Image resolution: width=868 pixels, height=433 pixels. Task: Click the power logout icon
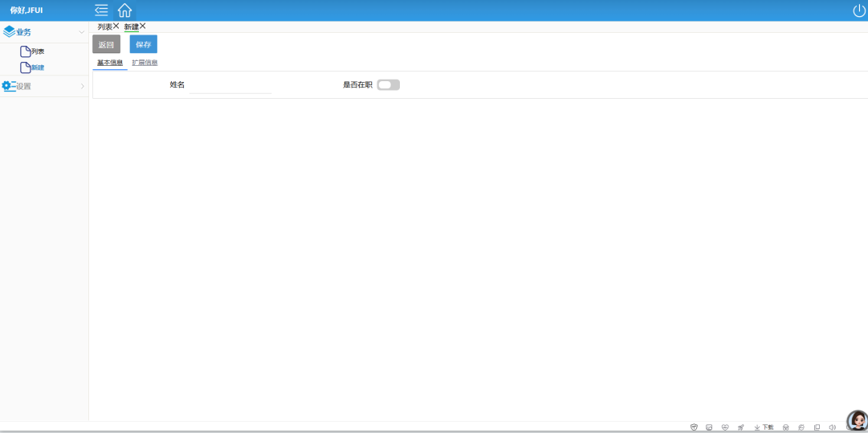coord(858,10)
